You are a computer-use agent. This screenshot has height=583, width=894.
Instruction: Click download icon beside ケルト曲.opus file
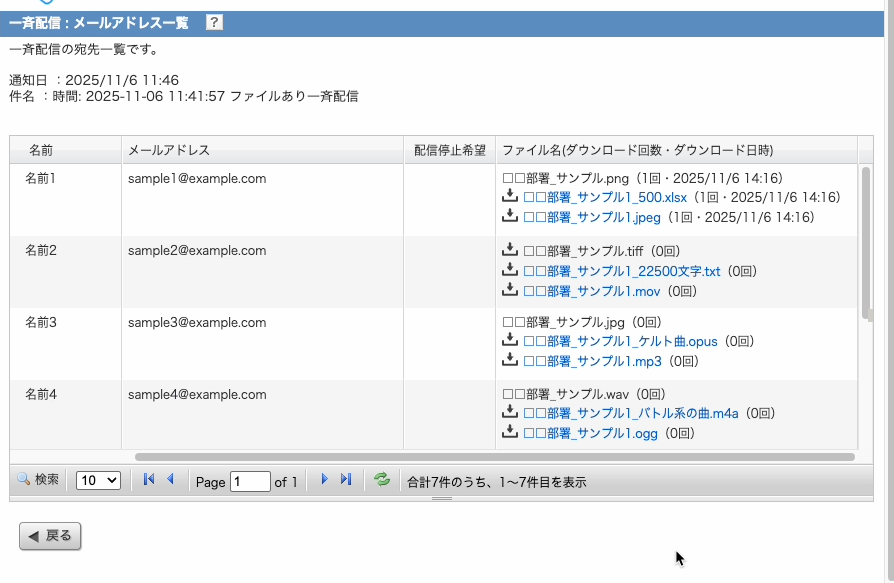coord(510,341)
